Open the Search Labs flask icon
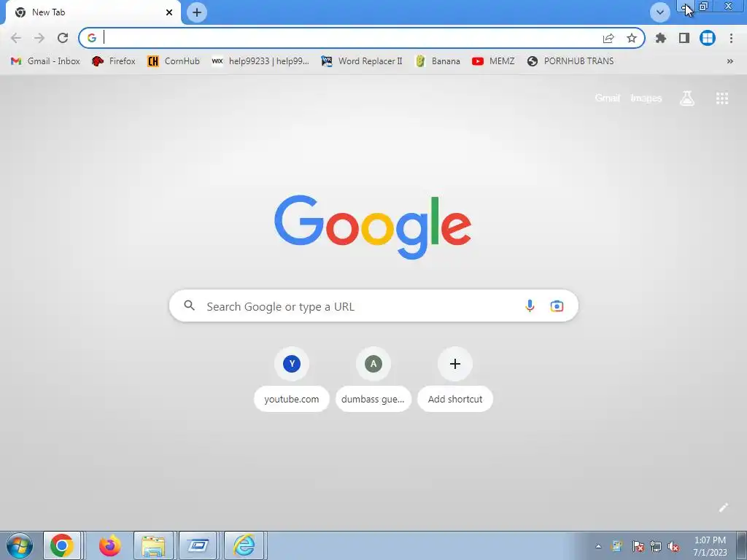 click(x=686, y=98)
